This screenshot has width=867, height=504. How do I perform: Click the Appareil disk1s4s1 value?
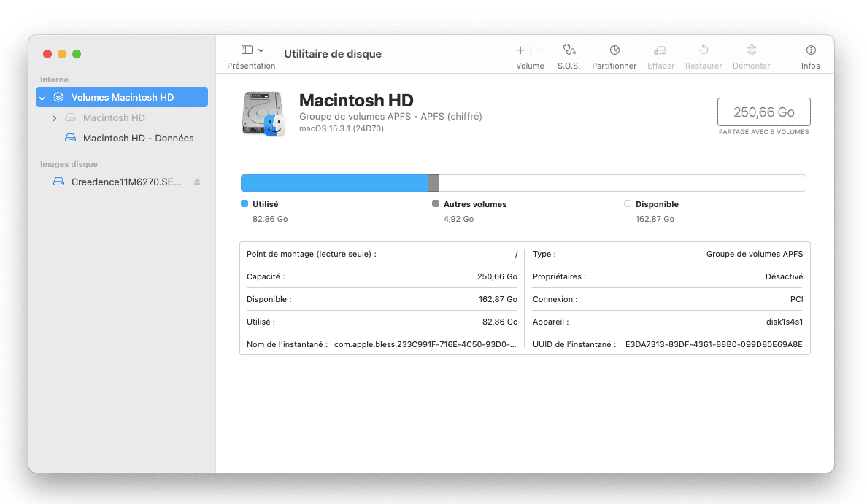pos(784,322)
